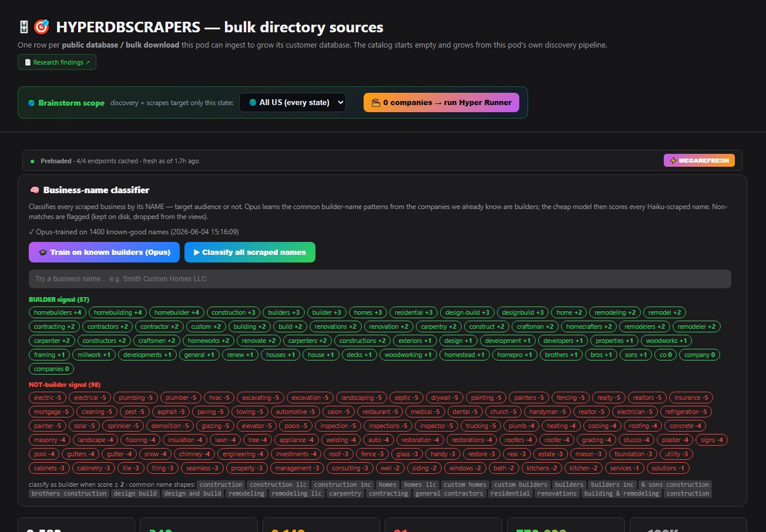Click the target icon in the page title

click(x=41, y=27)
